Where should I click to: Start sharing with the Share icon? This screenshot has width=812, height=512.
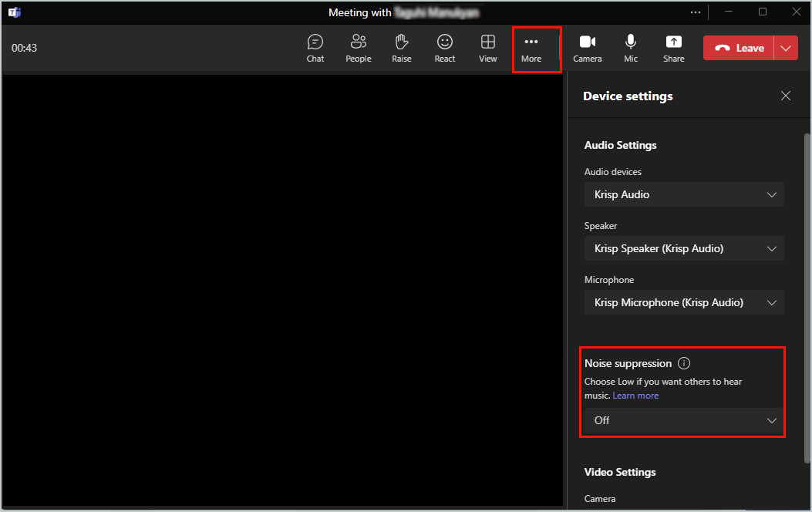673,48
